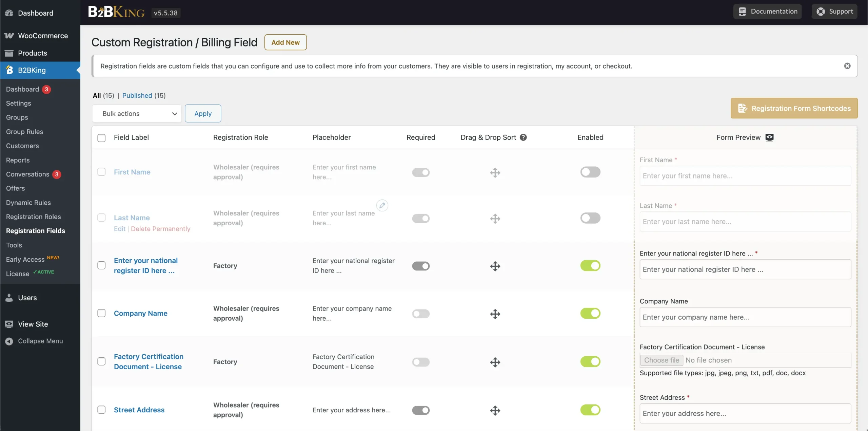
Task: Click the pencil edit icon on Last Name placeholder
Action: coord(382,205)
